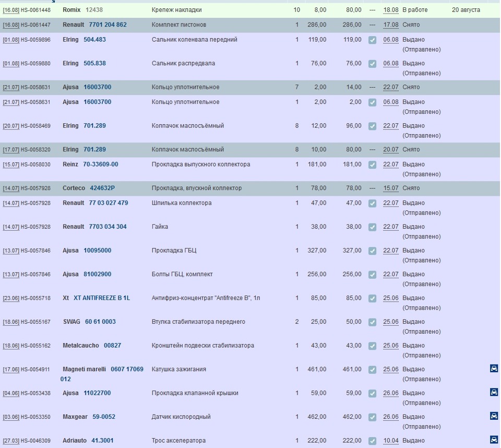This screenshot has width=501, height=448.
Task: Click car icon in Maxgear 59-0052 row
Action: pyautogui.click(x=494, y=416)
